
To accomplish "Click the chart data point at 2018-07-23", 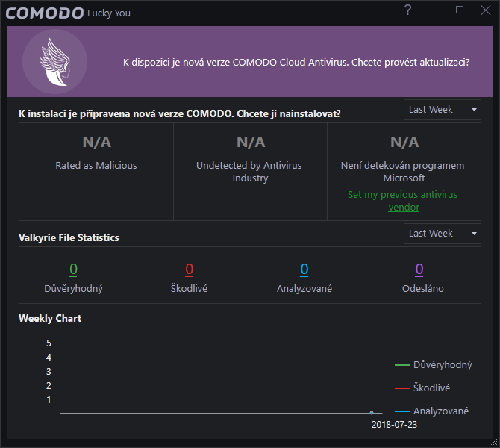I will pyautogui.click(x=372, y=413).
